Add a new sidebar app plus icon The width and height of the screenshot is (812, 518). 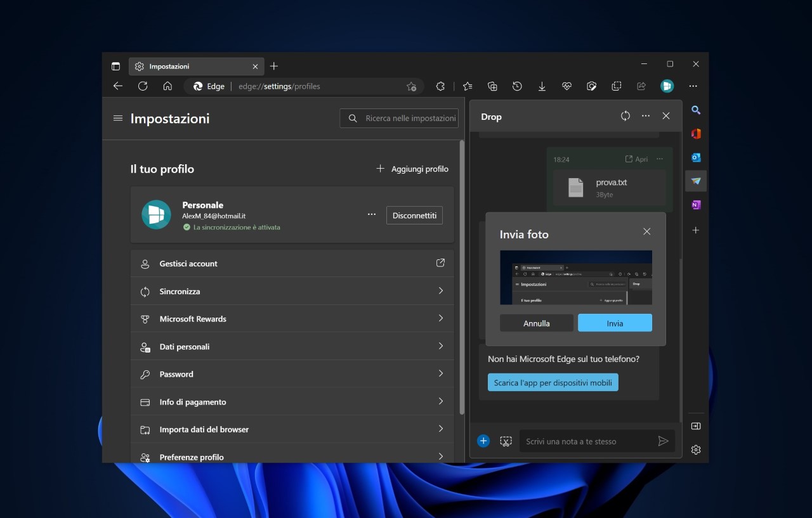(x=696, y=230)
